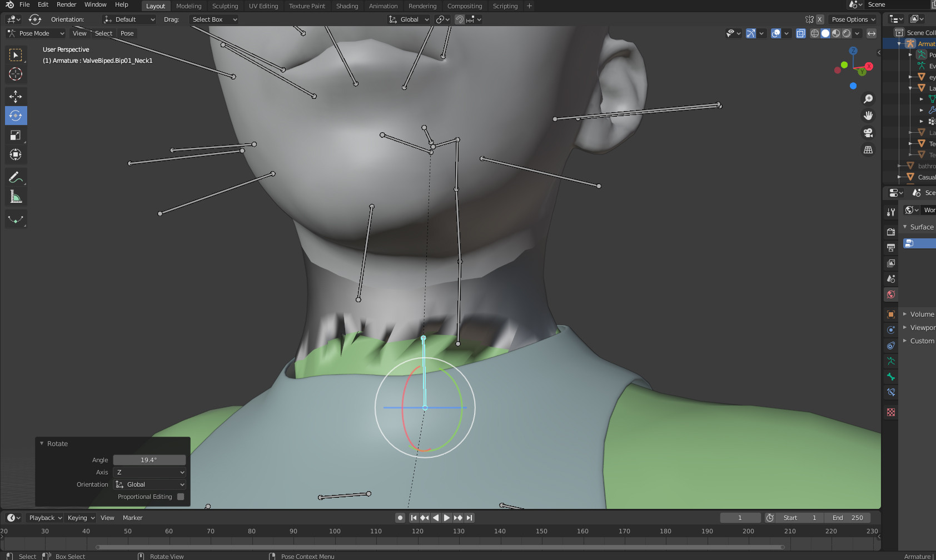Choose the Move tool in toolbar
This screenshot has height=560, width=936.
point(16,97)
